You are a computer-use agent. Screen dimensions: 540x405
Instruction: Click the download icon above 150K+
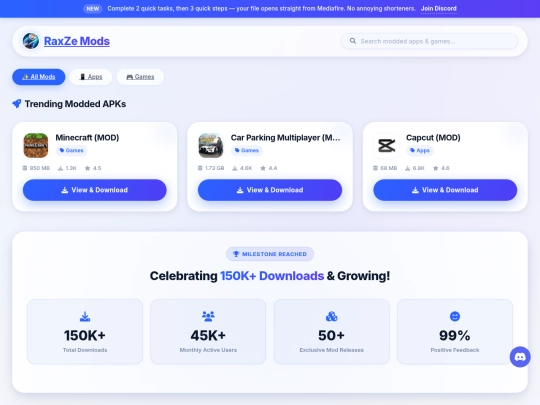coord(85,316)
